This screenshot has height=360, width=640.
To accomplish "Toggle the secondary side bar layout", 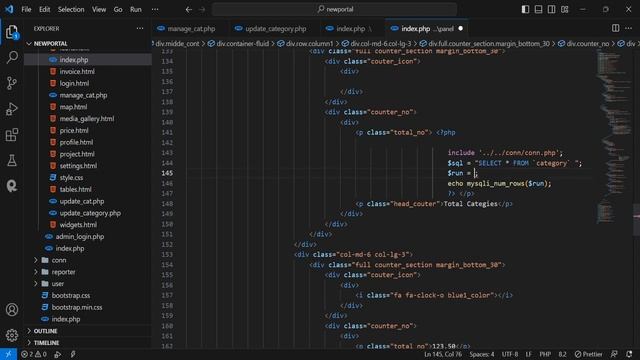I will (x=551, y=9).
